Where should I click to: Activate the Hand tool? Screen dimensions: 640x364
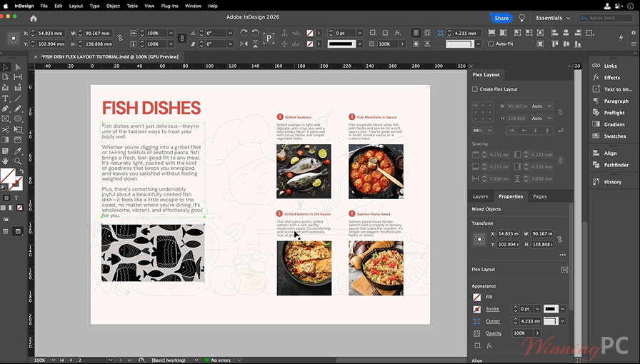click(6, 161)
